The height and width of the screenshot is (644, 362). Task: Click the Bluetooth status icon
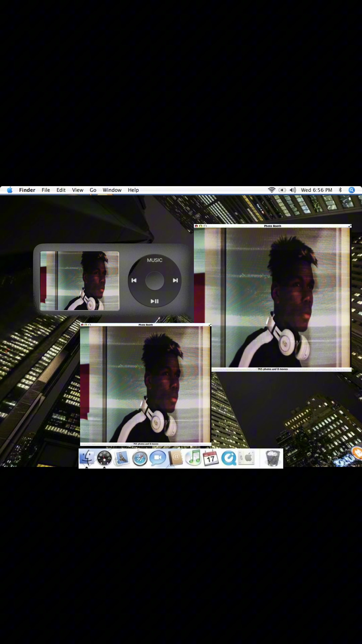click(x=340, y=190)
